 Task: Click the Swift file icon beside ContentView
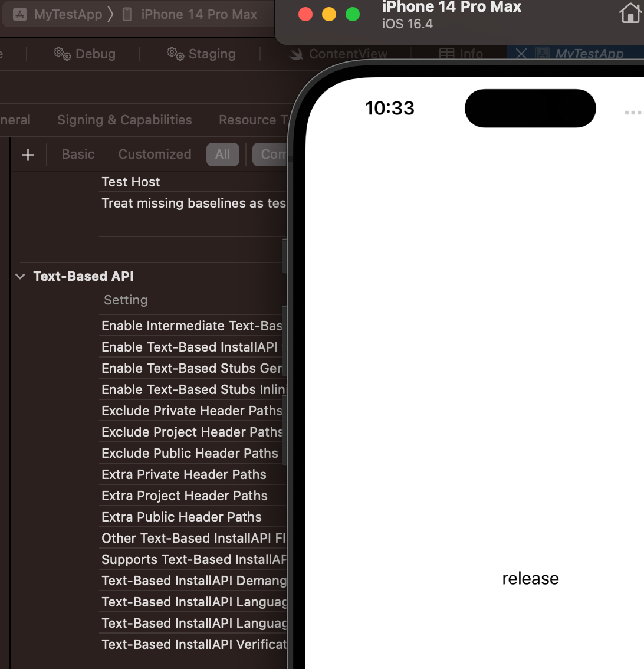click(x=296, y=54)
